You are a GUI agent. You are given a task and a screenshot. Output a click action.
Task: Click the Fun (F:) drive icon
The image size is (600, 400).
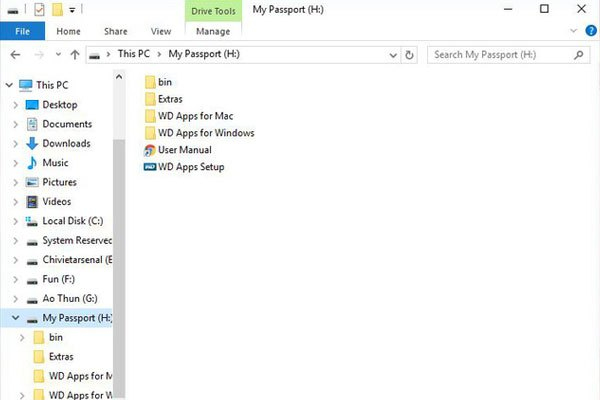(32, 281)
